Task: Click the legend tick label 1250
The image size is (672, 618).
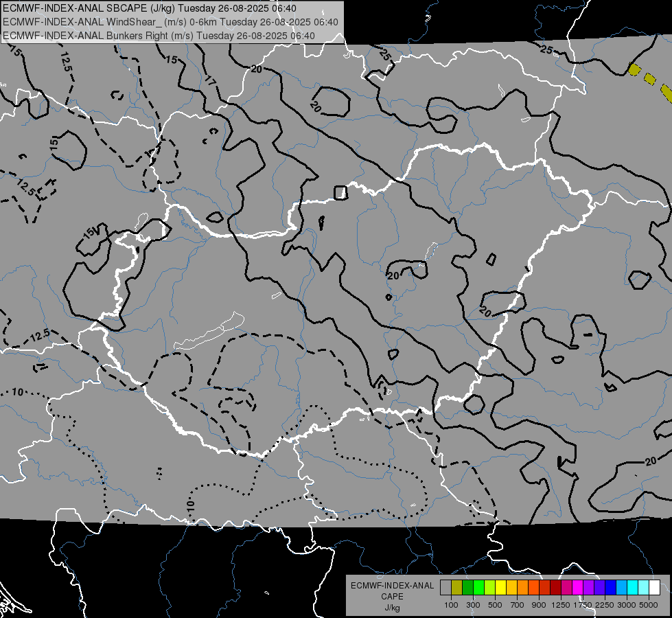Action: [x=561, y=605]
